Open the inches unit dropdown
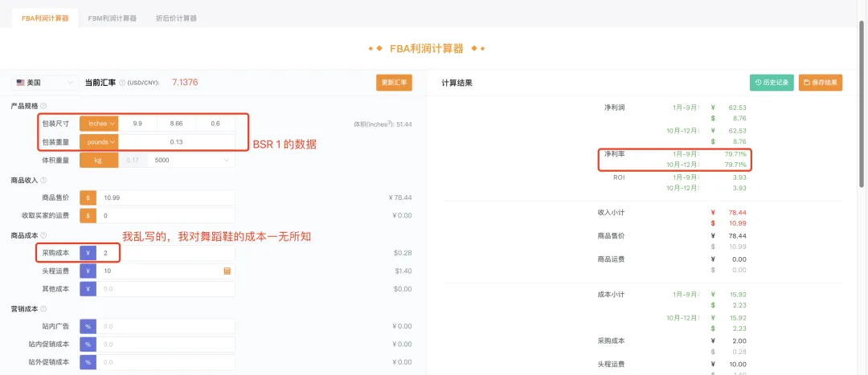This screenshot has height=375, width=868. (x=99, y=124)
